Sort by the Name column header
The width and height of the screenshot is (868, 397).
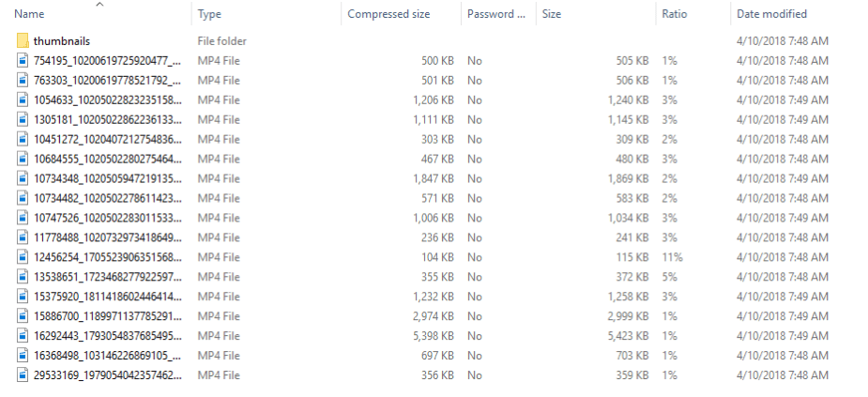pos(30,14)
